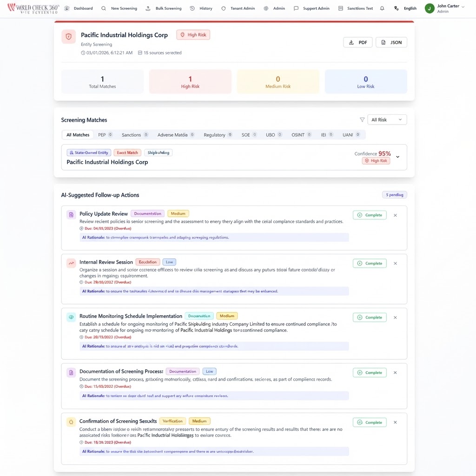Viewport: 476px width, 476px height.
Task: Export the report as JSON
Action: [x=391, y=42]
